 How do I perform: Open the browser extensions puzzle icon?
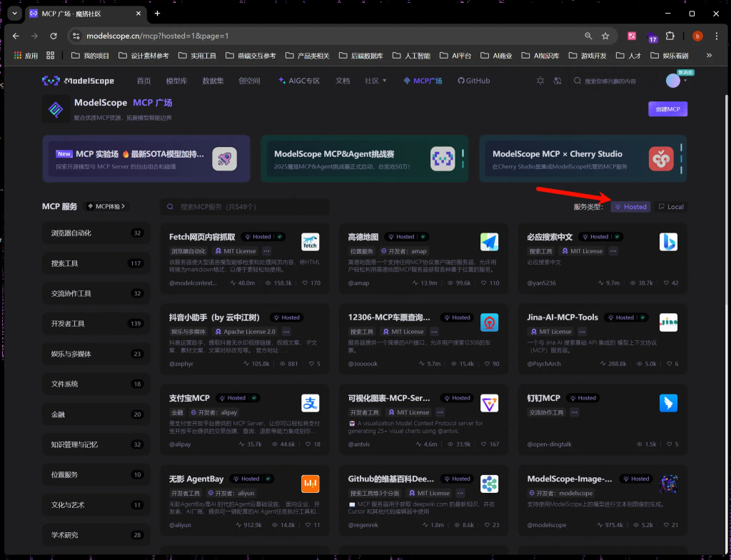(670, 36)
